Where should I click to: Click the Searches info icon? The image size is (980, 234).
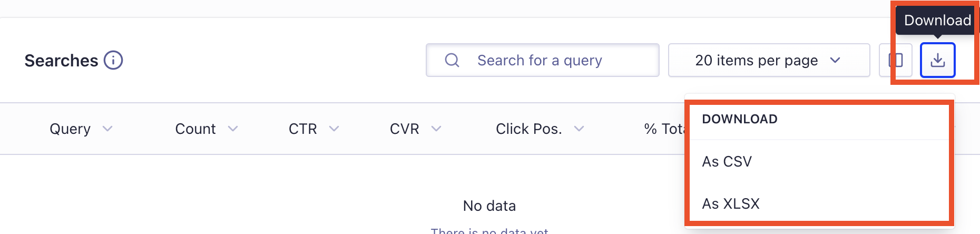click(113, 60)
